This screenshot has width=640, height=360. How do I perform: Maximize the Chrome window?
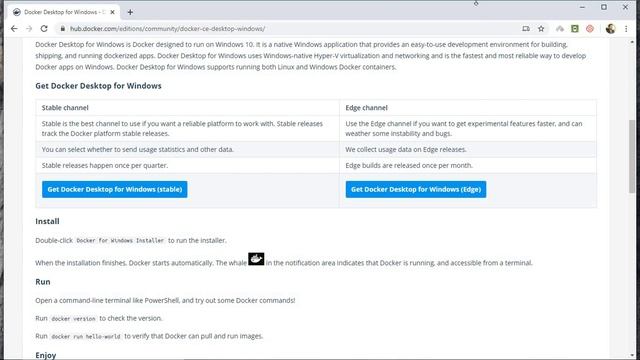604,7
